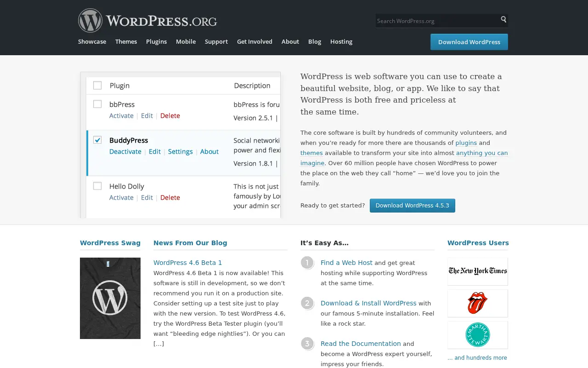Follow the themes link in the paragraph

[311, 153]
